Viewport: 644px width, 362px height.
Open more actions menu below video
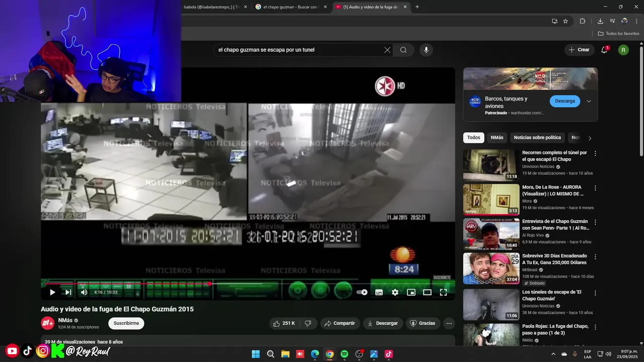(449, 323)
